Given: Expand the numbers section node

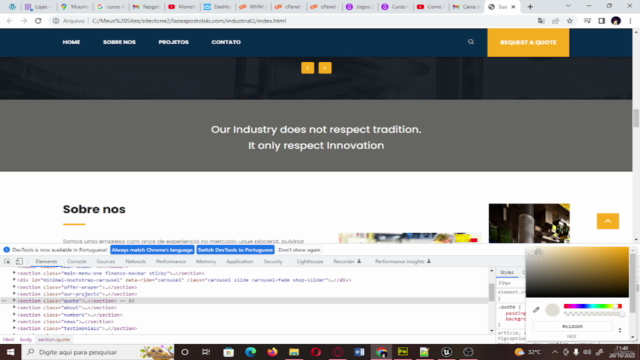Looking at the screenshot, I should click(x=14, y=314).
